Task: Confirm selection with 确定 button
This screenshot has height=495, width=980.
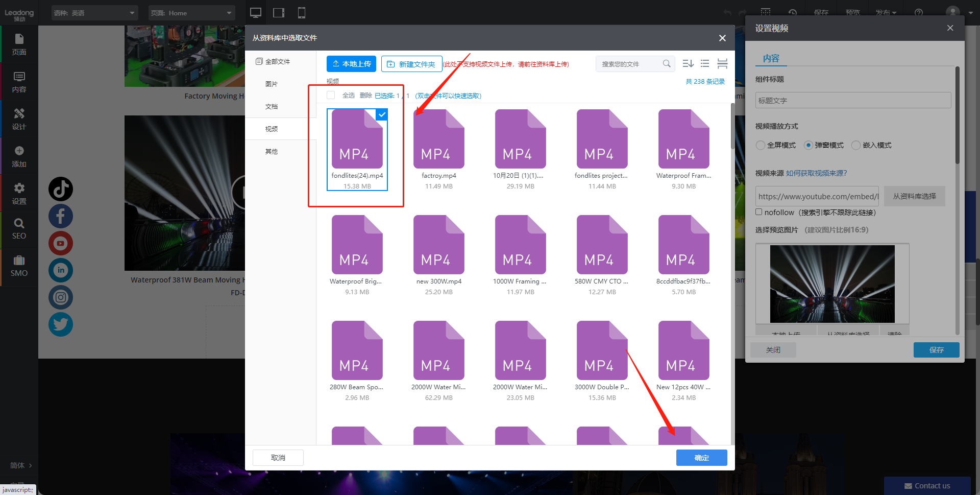Action: 701,458
